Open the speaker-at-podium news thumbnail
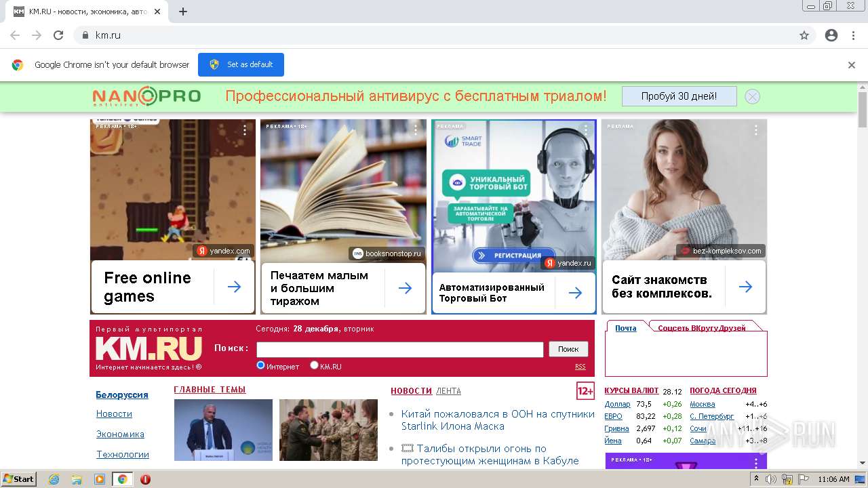 pos(223,430)
